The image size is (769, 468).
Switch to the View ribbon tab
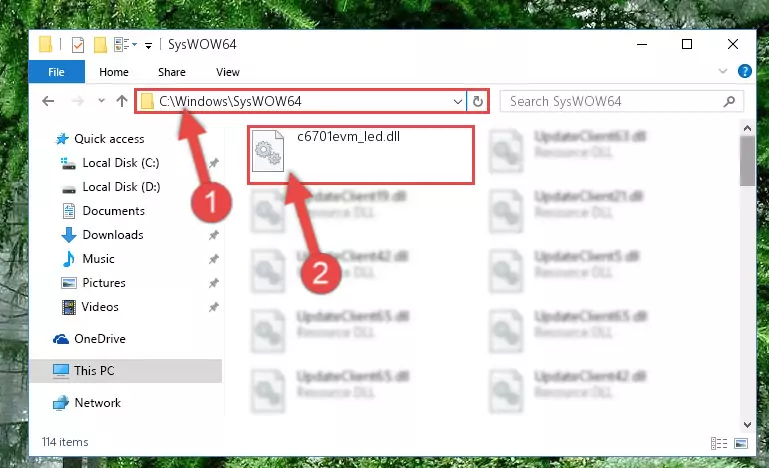[228, 72]
